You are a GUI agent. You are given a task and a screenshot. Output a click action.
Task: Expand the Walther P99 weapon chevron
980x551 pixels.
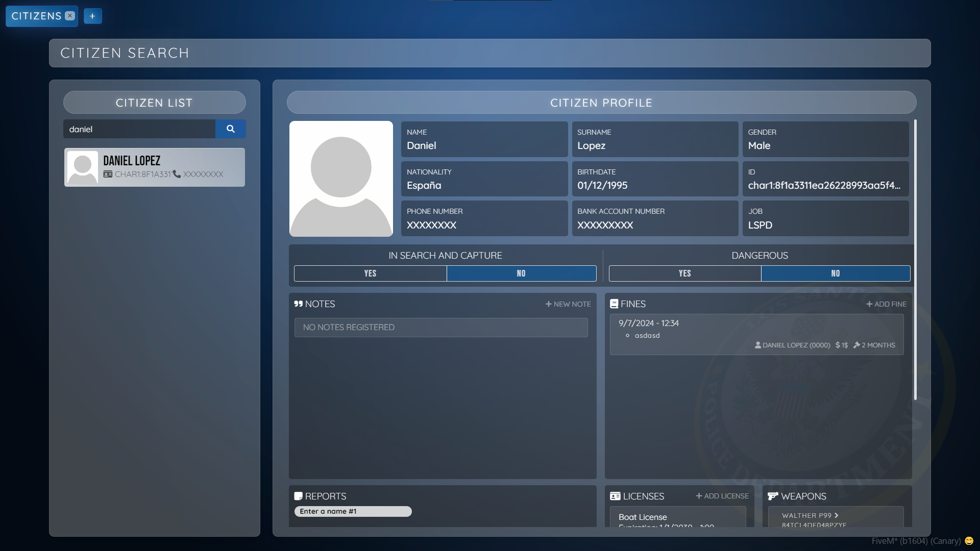[x=837, y=515]
